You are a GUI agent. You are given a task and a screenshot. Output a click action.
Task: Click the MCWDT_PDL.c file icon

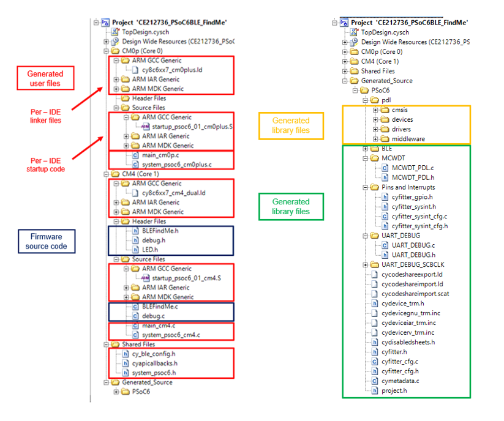385,168
